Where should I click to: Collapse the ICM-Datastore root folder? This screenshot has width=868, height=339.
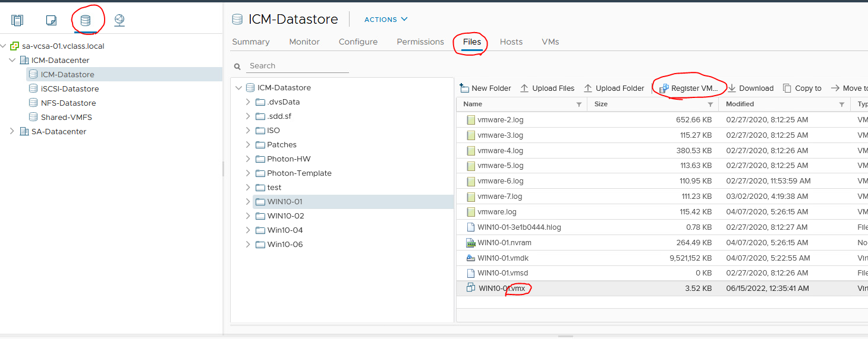pos(239,87)
